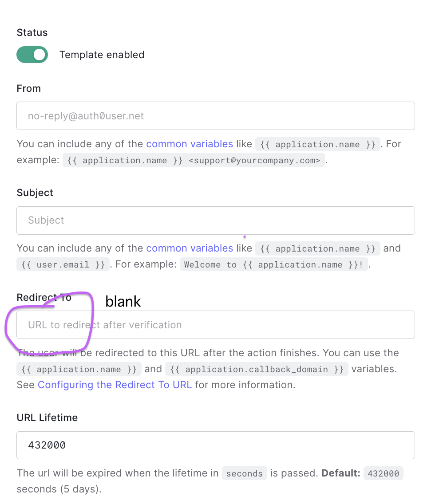Select the application.name variable chip under From
This screenshot has width=443, height=504.
click(x=317, y=144)
